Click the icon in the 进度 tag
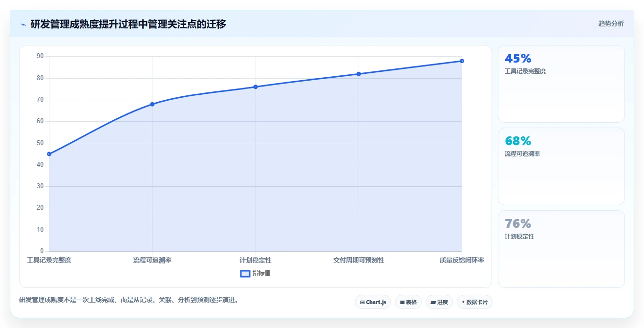Screen dimensions: 644x328 pyautogui.click(x=433, y=303)
